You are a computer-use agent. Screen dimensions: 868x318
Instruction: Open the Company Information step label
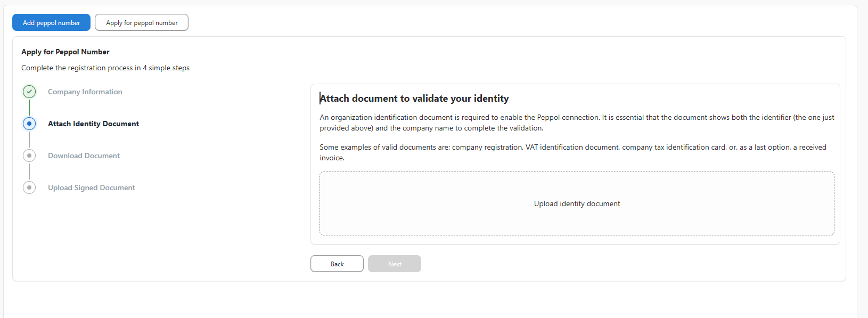(85, 92)
